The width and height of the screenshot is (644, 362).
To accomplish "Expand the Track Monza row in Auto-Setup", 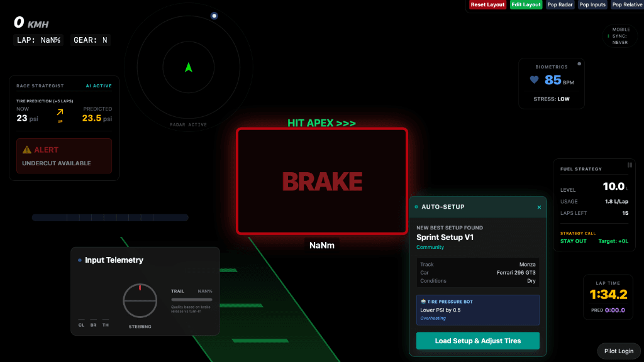I will (x=478, y=264).
